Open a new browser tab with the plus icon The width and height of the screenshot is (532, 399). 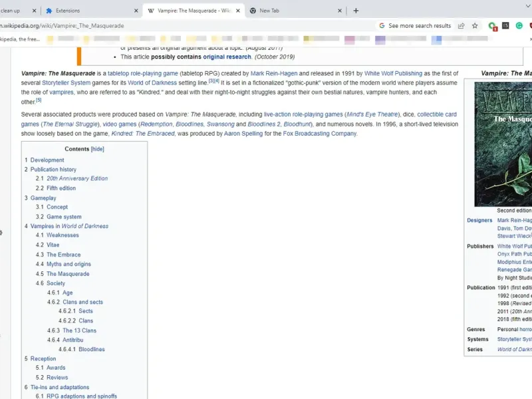point(356,11)
